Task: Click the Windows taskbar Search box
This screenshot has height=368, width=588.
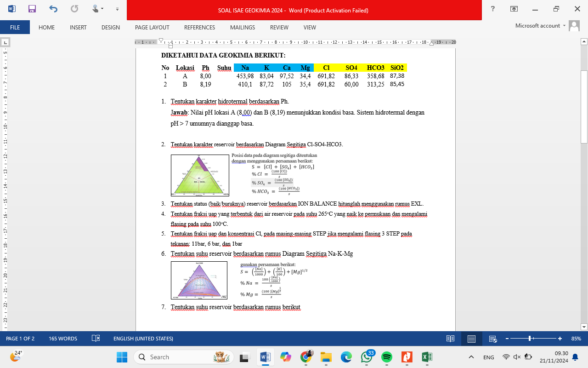Action: click(184, 357)
